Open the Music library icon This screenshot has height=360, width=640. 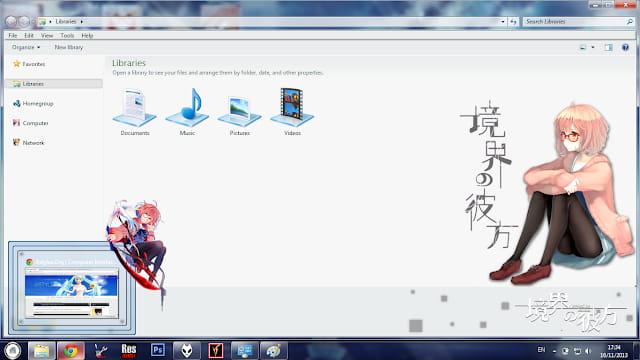tap(187, 111)
